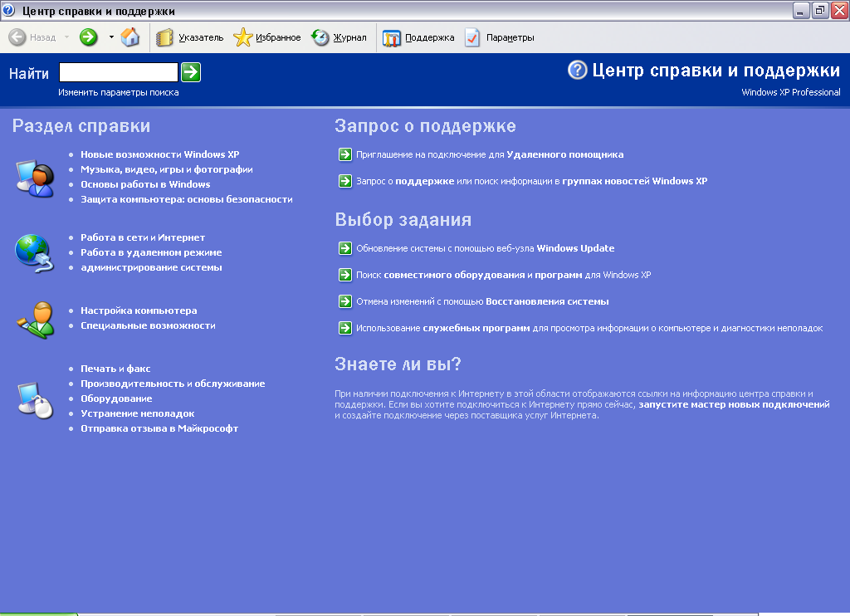Click the computer and mouse category icon
The width and height of the screenshot is (850, 616).
click(x=35, y=400)
